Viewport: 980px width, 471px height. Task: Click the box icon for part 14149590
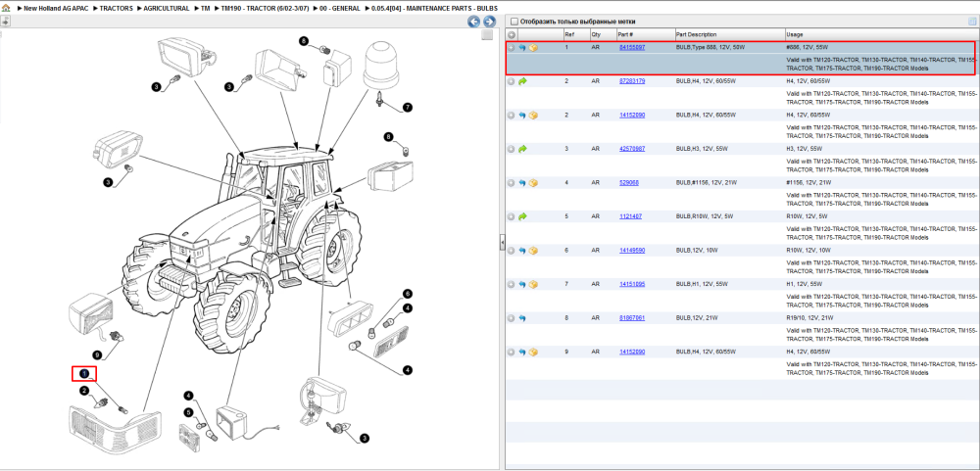(533, 251)
